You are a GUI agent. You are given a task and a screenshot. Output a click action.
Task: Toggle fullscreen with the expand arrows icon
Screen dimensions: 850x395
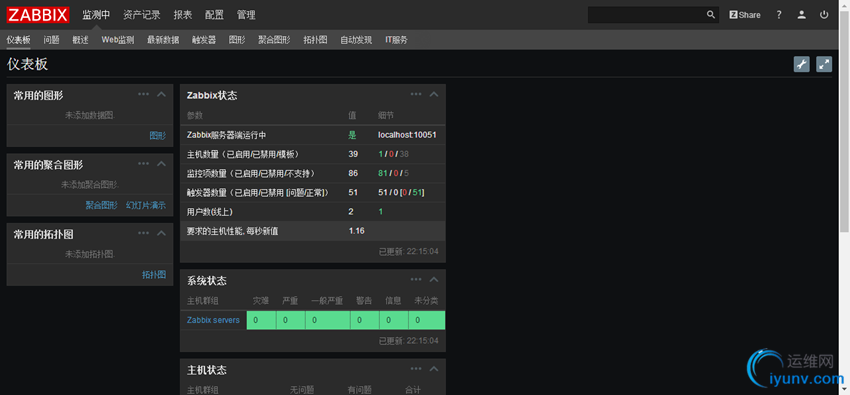point(824,64)
